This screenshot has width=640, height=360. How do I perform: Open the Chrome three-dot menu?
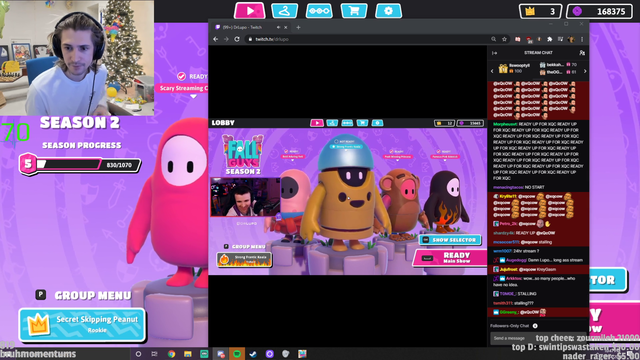click(x=582, y=39)
